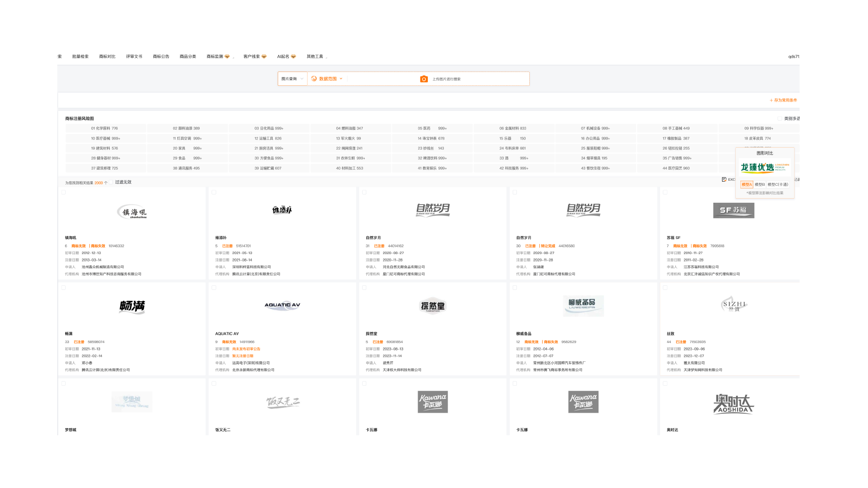This screenshot has width=868, height=488.
Task: Select the checkbox on the 探然堂 card
Action: pyautogui.click(x=364, y=288)
